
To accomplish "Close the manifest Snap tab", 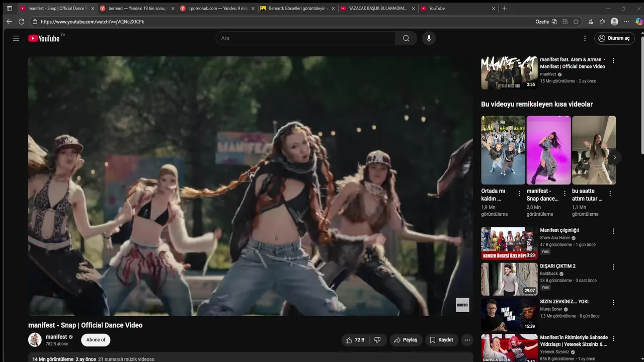I will tap(93, 9).
